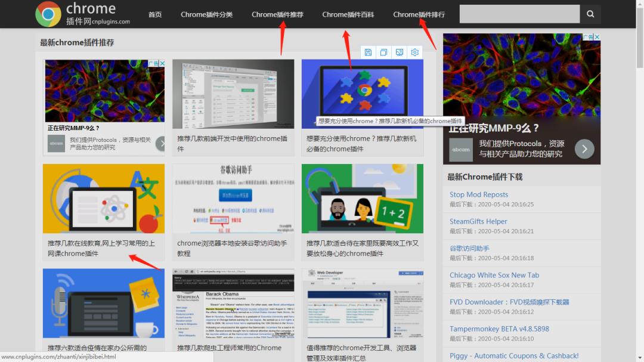Open the 首页 nav item
This screenshot has height=362, width=644.
155,14
